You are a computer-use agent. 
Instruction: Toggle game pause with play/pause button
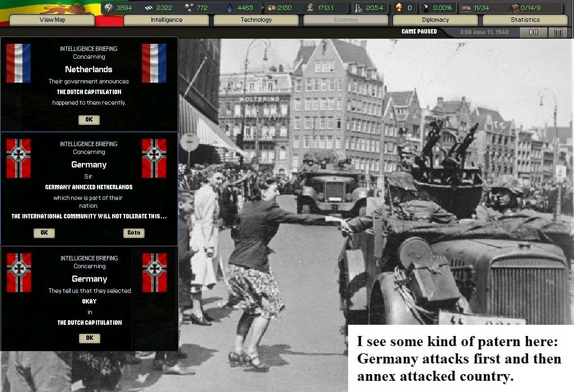click(x=533, y=32)
